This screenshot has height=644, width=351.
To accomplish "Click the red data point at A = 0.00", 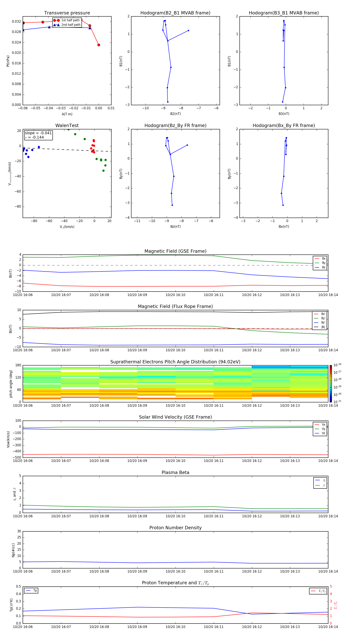I will [99, 45].
